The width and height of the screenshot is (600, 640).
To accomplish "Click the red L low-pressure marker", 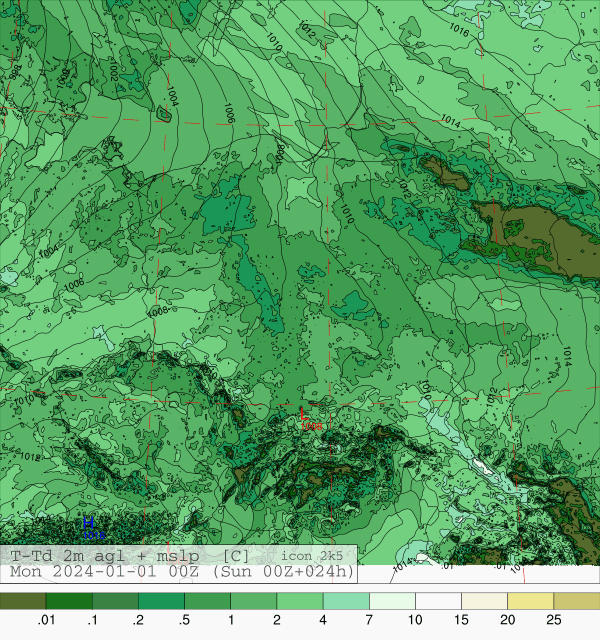I will [x=304, y=414].
